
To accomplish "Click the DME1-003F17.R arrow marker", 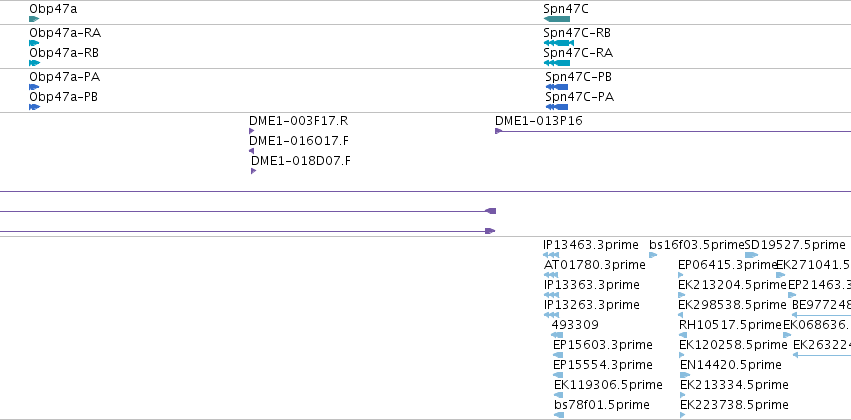I will tap(252, 131).
